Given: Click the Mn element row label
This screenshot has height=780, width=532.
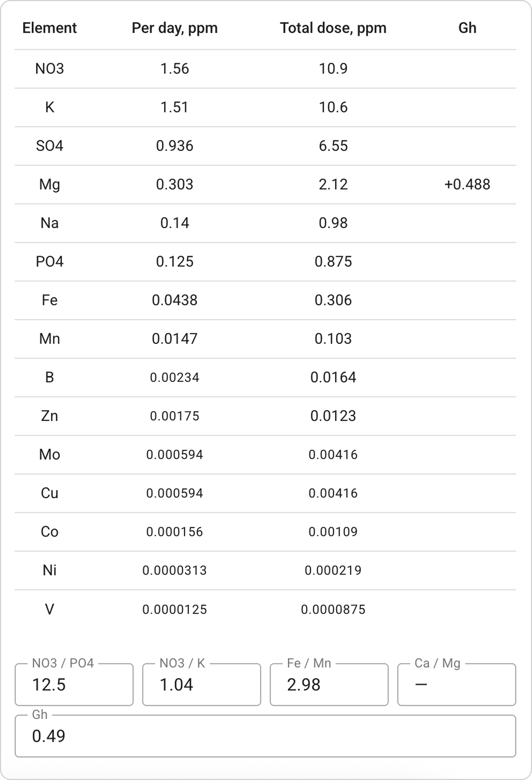Looking at the screenshot, I should pyautogui.click(x=49, y=339).
